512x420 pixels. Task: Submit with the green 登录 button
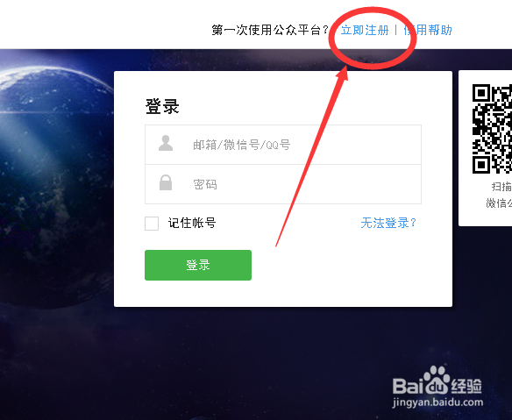pyautogui.click(x=198, y=265)
